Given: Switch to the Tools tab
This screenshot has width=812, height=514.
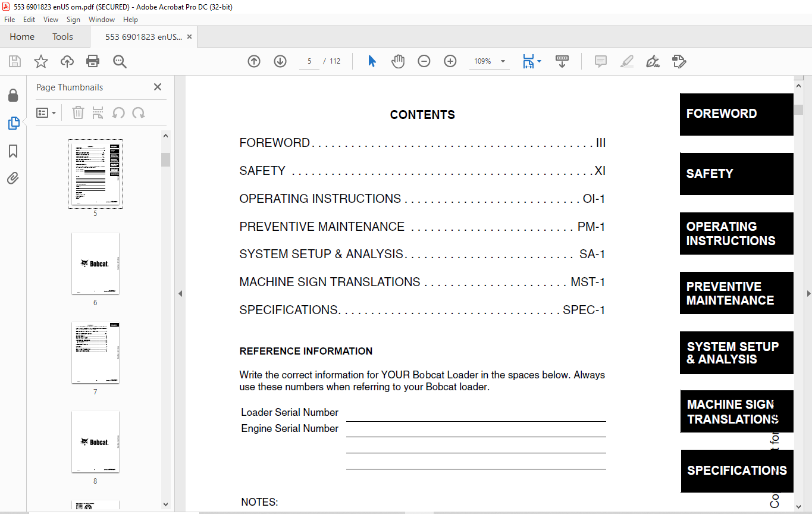Looking at the screenshot, I should pos(62,37).
